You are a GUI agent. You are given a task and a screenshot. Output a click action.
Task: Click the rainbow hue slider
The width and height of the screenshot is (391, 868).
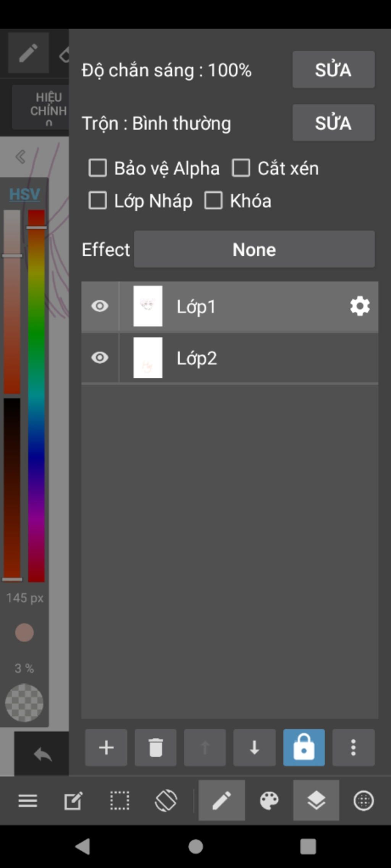point(36,397)
